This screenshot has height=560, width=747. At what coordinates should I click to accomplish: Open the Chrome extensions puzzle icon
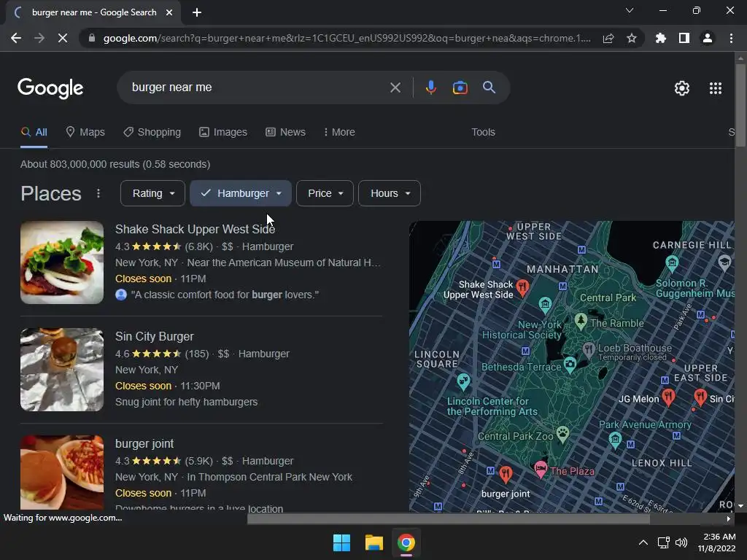(661, 38)
